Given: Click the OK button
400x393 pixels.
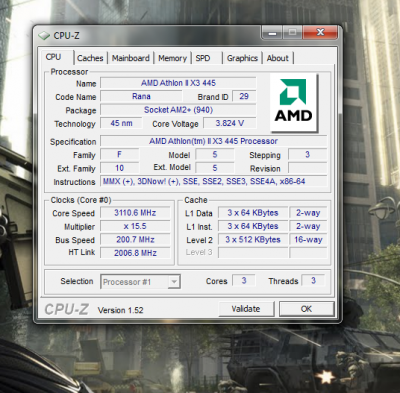Looking at the screenshot, I should pos(306,309).
